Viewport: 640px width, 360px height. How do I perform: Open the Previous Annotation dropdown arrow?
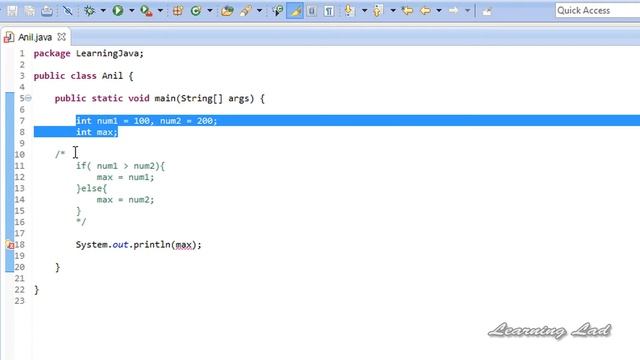pos(393,11)
